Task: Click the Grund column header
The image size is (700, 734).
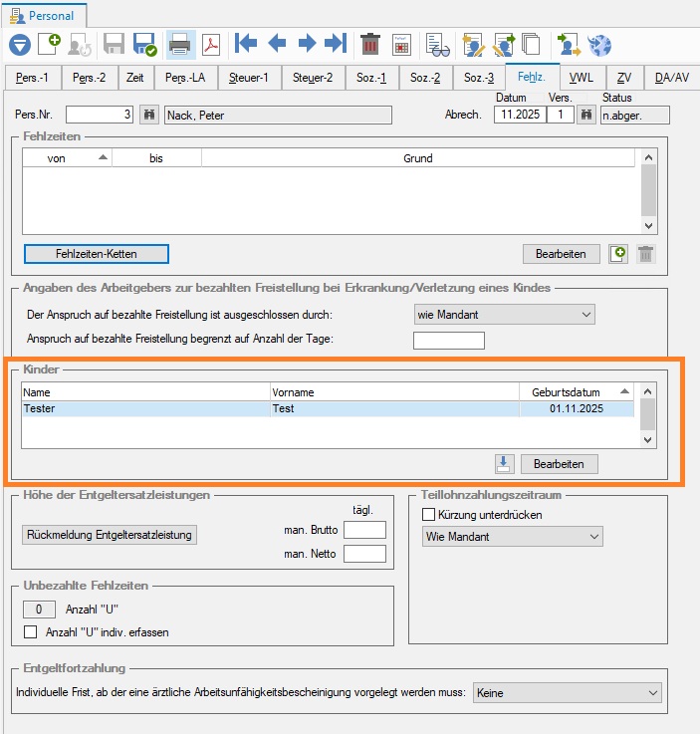Action: (418, 158)
